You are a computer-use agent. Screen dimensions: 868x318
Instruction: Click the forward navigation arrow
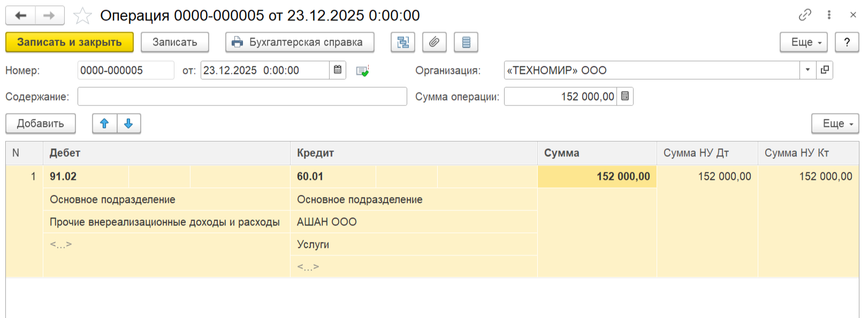(x=50, y=16)
